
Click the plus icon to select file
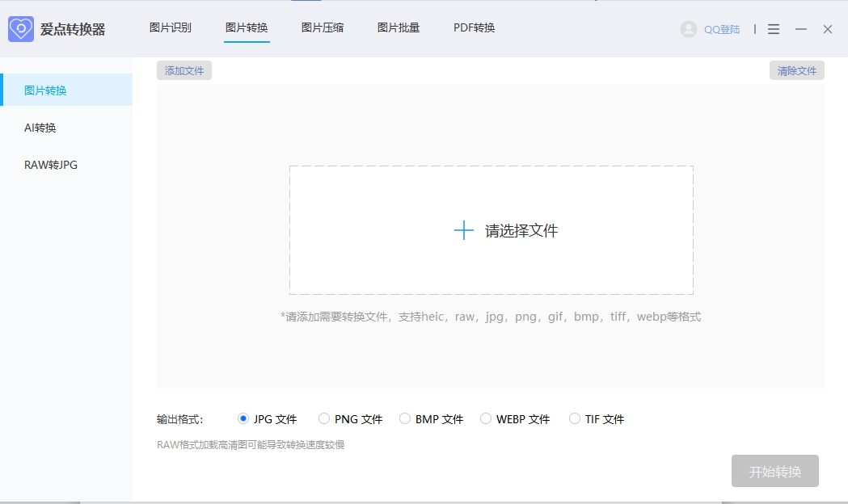click(464, 230)
